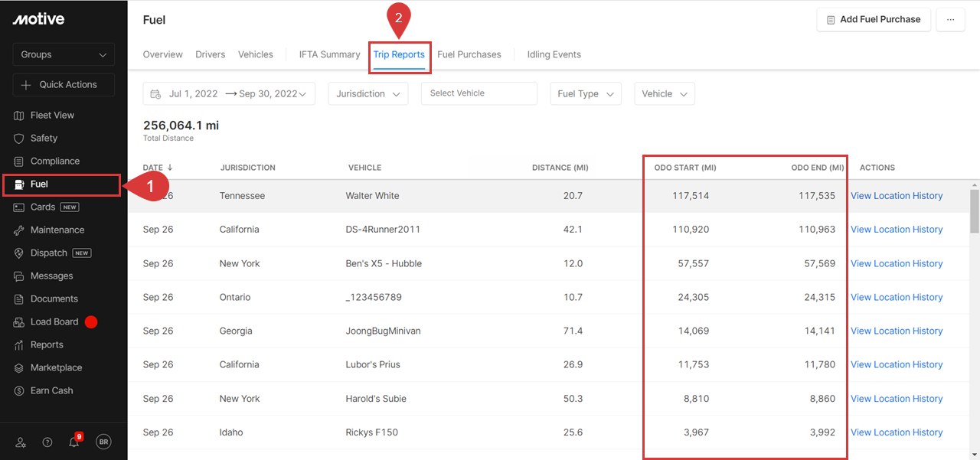Click the Compliance icon in sidebar

pos(19,161)
